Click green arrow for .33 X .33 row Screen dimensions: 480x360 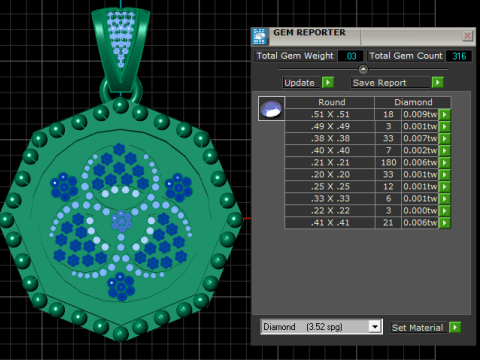coord(445,198)
